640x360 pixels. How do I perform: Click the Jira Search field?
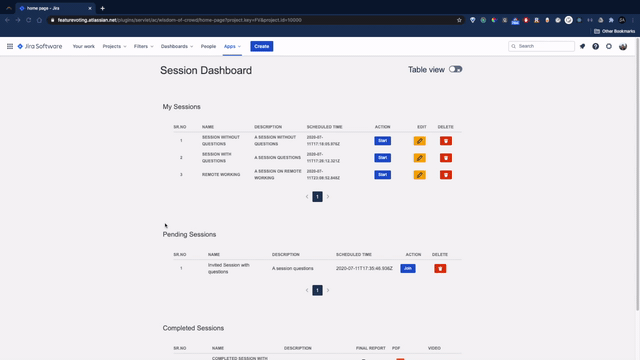pyautogui.click(x=541, y=47)
